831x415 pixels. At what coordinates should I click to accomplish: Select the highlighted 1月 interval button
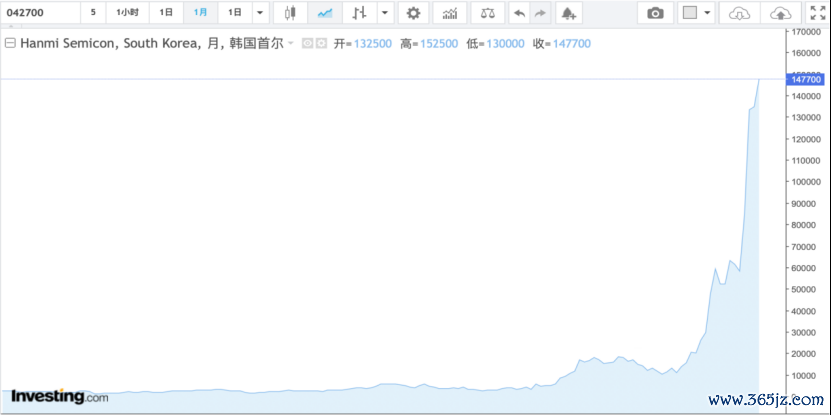coord(200,13)
